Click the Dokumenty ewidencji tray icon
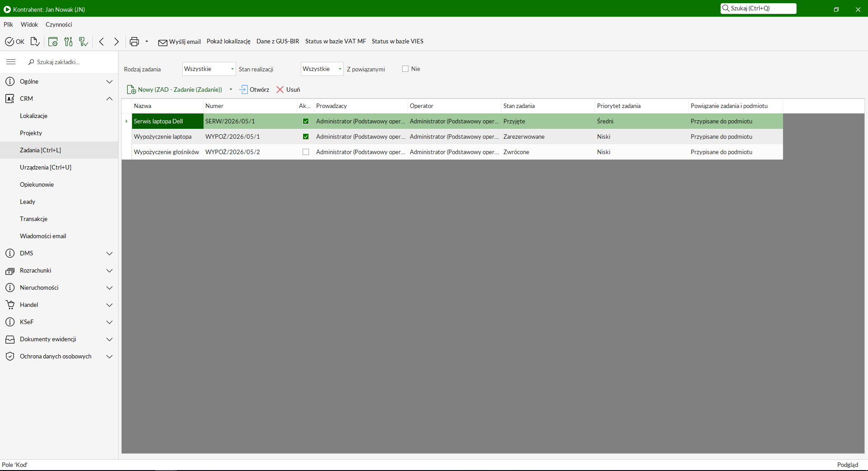This screenshot has width=868, height=471. pos(10,339)
